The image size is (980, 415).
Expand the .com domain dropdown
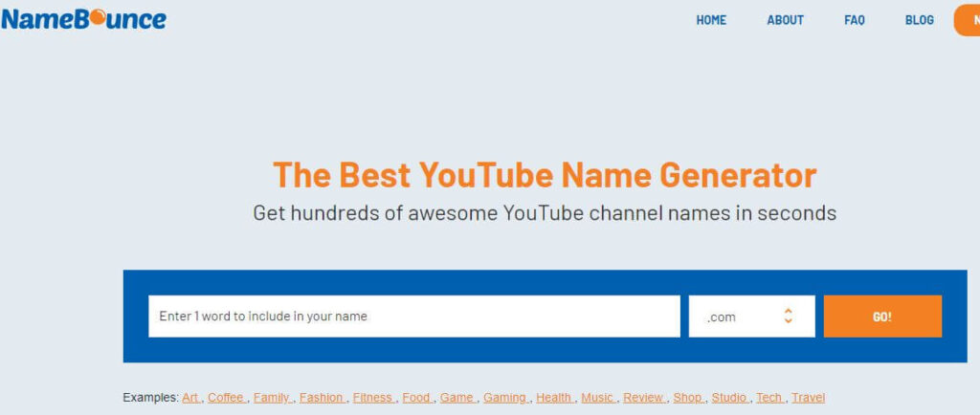[x=752, y=317]
